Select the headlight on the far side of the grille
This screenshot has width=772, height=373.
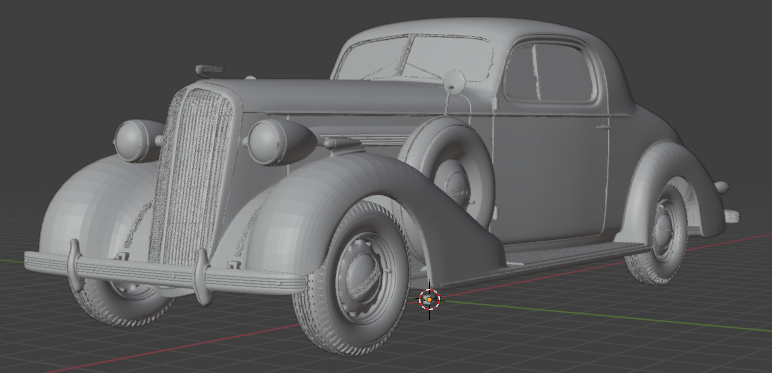tap(137, 140)
